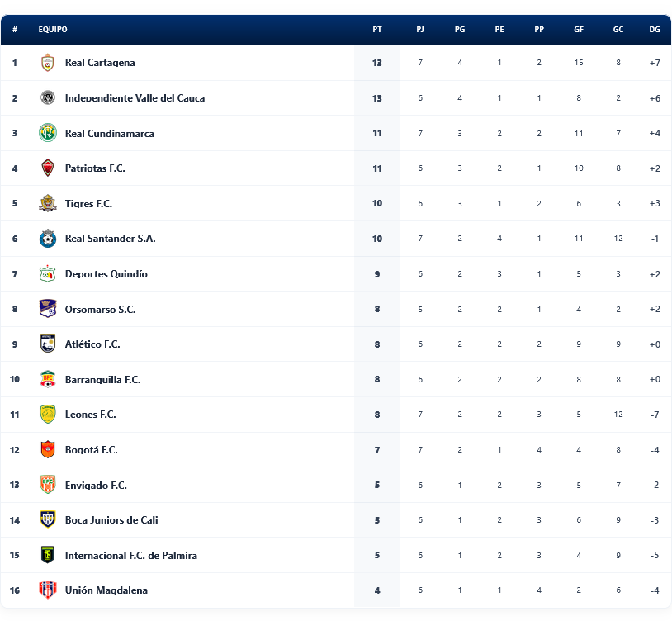
Task: Click the EQUIPO column header
Action: point(53,30)
